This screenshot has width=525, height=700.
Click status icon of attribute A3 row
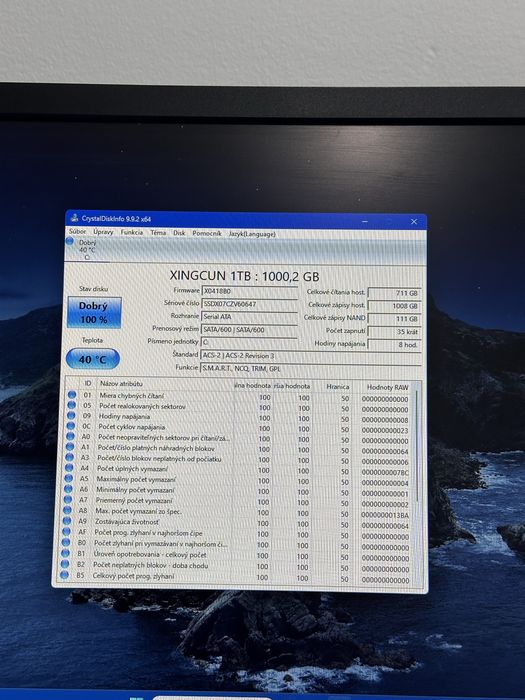coord(69,457)
